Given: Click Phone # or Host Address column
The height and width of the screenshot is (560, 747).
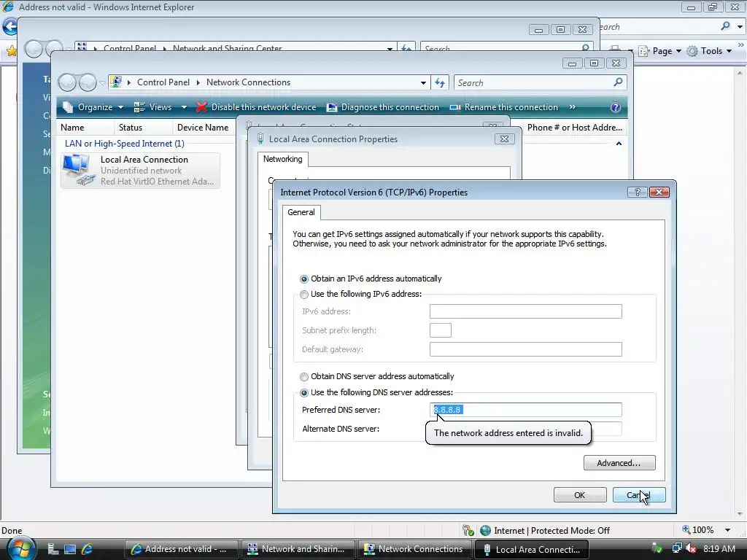Looking at the screenshot, I should (575, 128).
